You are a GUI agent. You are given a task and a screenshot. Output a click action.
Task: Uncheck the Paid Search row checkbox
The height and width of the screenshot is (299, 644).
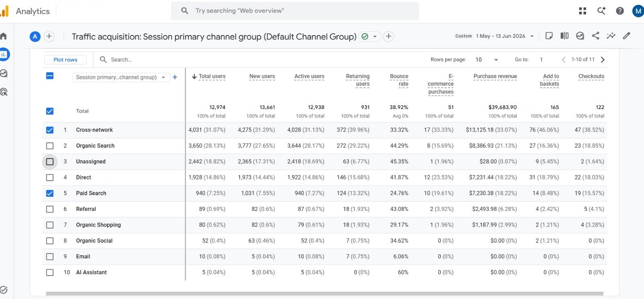coord(50,193)
